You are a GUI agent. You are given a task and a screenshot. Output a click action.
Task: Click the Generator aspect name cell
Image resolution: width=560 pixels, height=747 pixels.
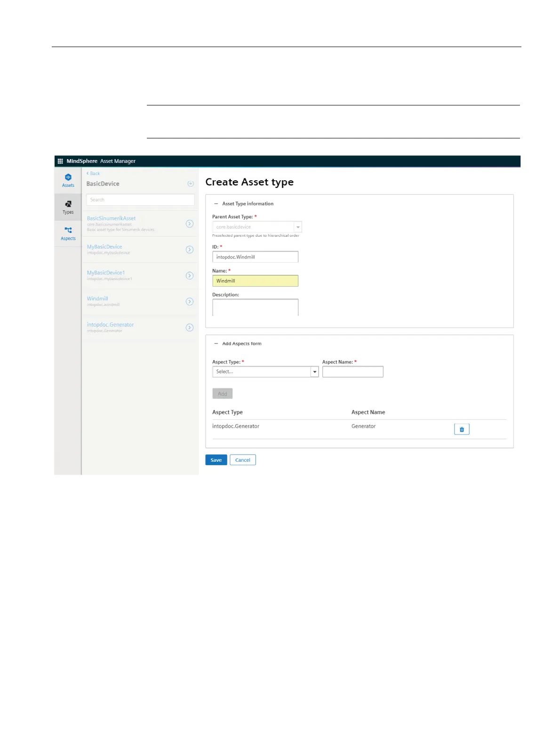pos(363,426)
